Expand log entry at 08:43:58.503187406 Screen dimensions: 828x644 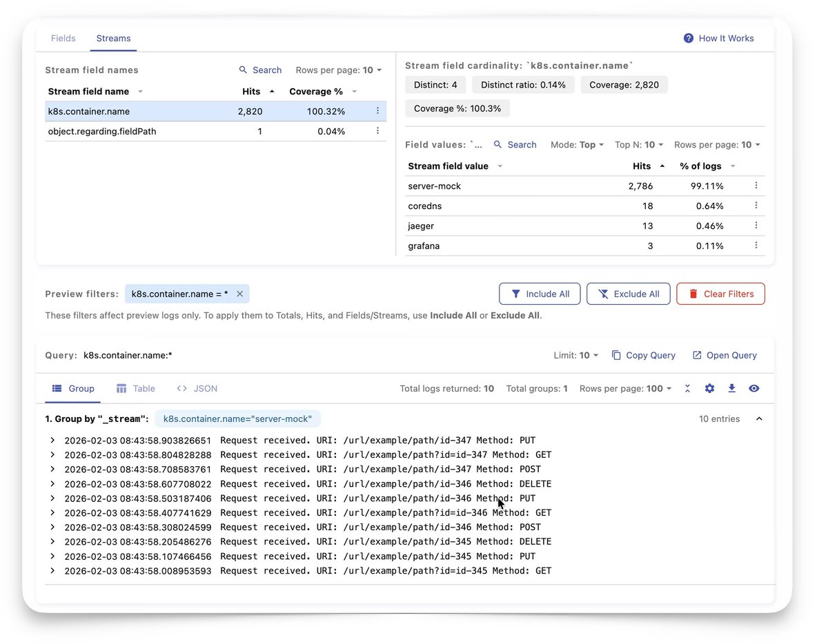(52, 498)
